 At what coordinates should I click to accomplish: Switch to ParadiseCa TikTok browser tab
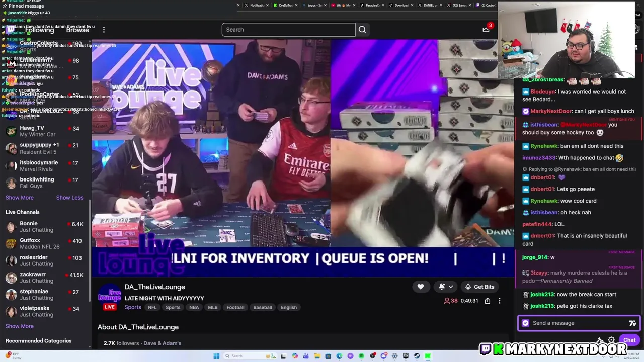pyautogui.click(x=373, y=5)
